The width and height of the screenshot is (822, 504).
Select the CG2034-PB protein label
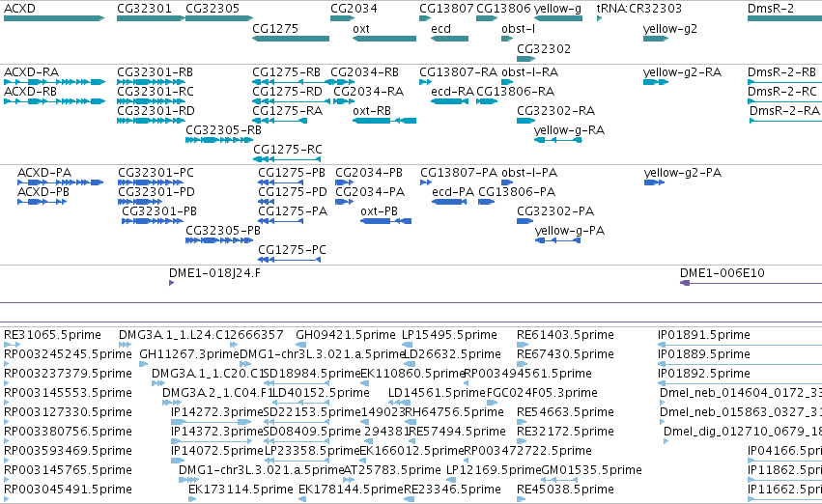click(x=369, y=173)
